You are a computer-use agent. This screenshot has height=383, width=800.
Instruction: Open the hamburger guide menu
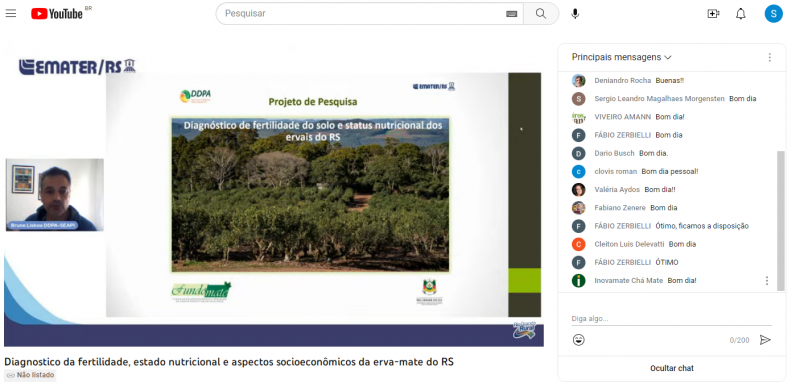pos(11,14)
